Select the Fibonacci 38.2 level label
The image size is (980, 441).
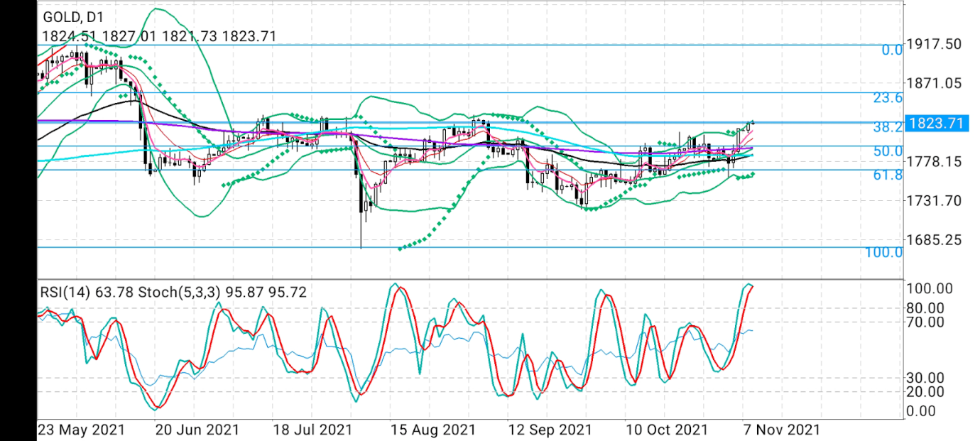coord(888,127)
